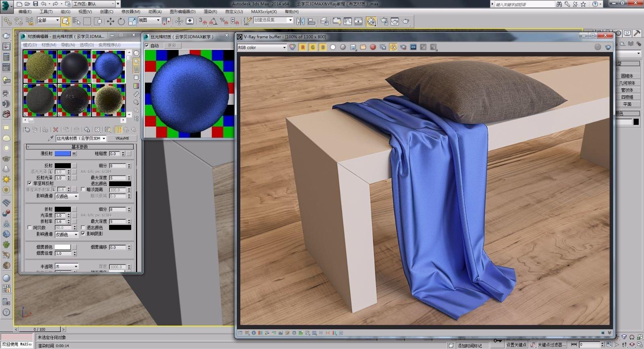Select the Move tool in main toolbar

click(x=110, y=21)
